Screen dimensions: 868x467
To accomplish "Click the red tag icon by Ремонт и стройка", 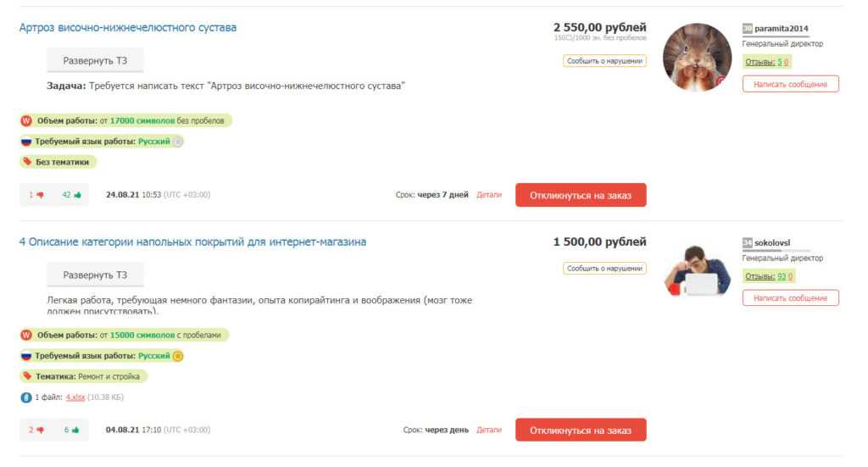I will 27,375.
